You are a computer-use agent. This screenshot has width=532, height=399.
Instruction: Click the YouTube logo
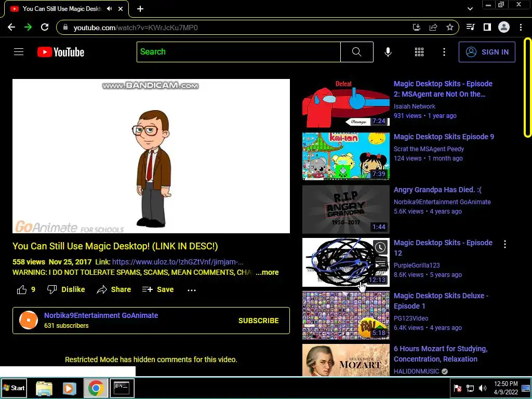coord(61,52)
